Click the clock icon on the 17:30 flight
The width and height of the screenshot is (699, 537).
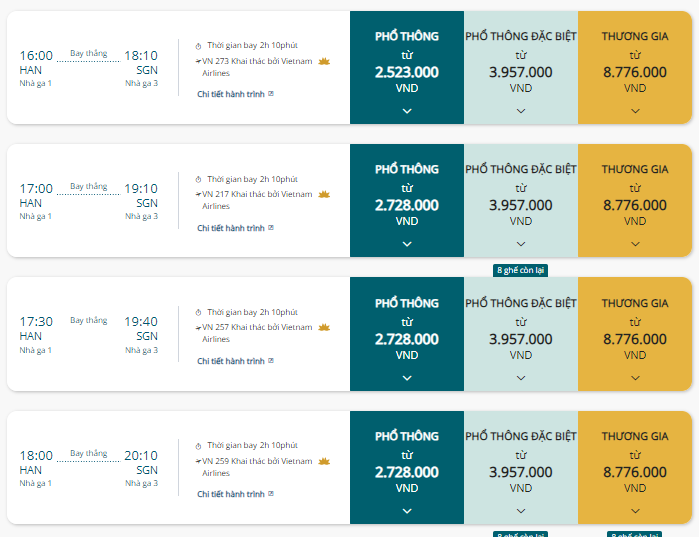point(198,313)
